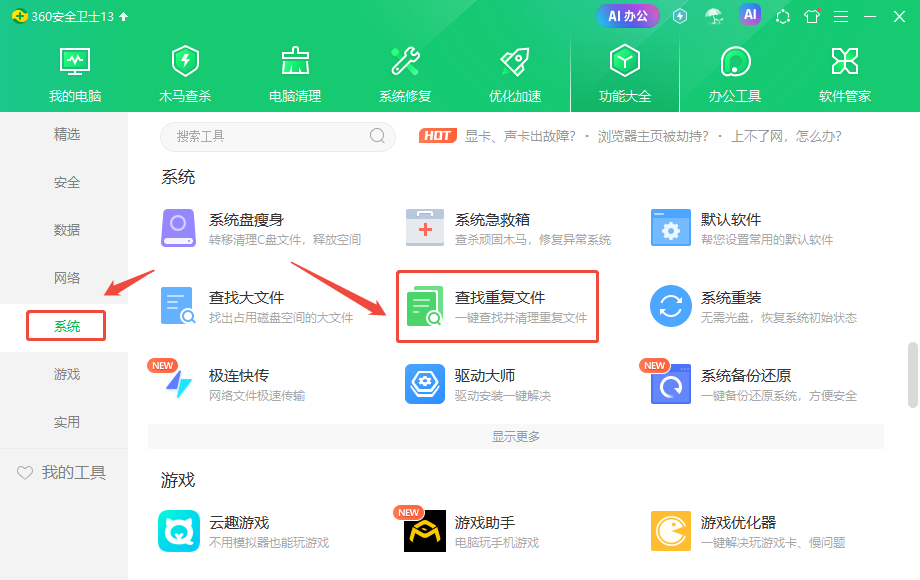This screenshot has height=580, width=920.
Task: Open link 上不了网,怎么办?
Action: click(x=786, y=137)
